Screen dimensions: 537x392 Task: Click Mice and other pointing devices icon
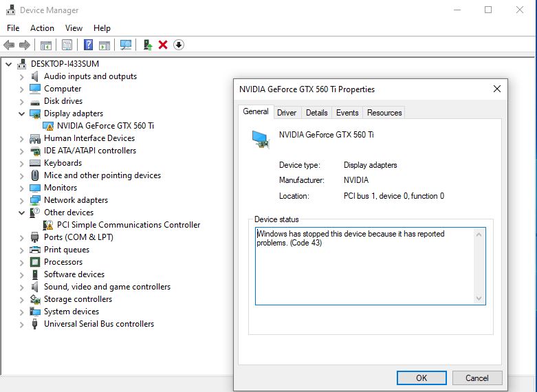point(35,175)
